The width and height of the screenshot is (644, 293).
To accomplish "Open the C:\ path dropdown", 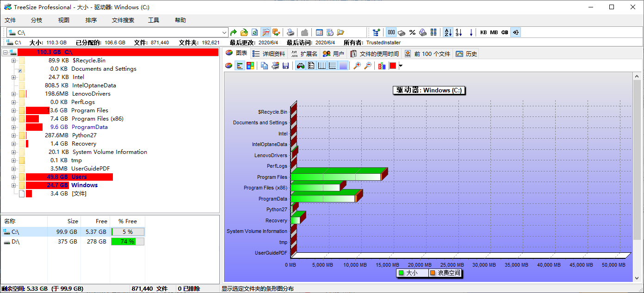I will [225, 32].
